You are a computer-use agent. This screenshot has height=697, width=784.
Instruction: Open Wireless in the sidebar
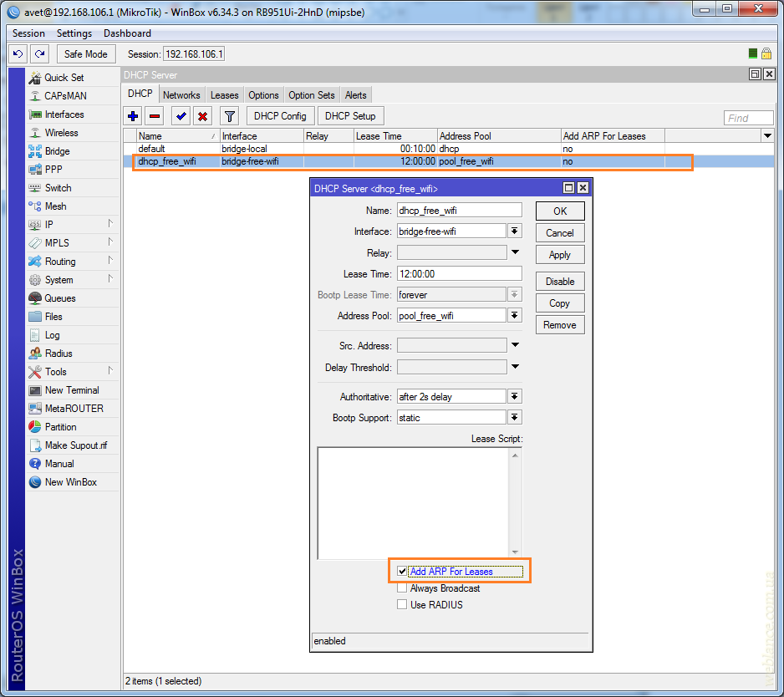pos(61,133)
